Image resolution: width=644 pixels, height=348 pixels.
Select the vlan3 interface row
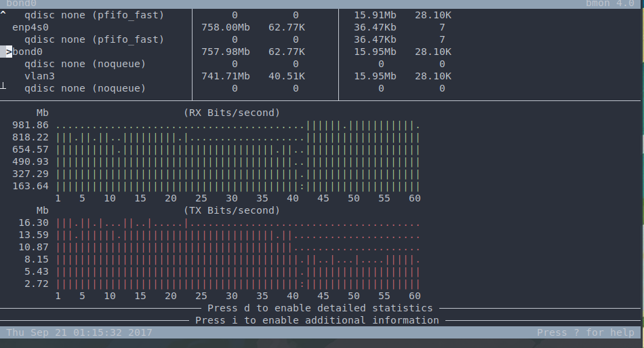tap(39, 76)
